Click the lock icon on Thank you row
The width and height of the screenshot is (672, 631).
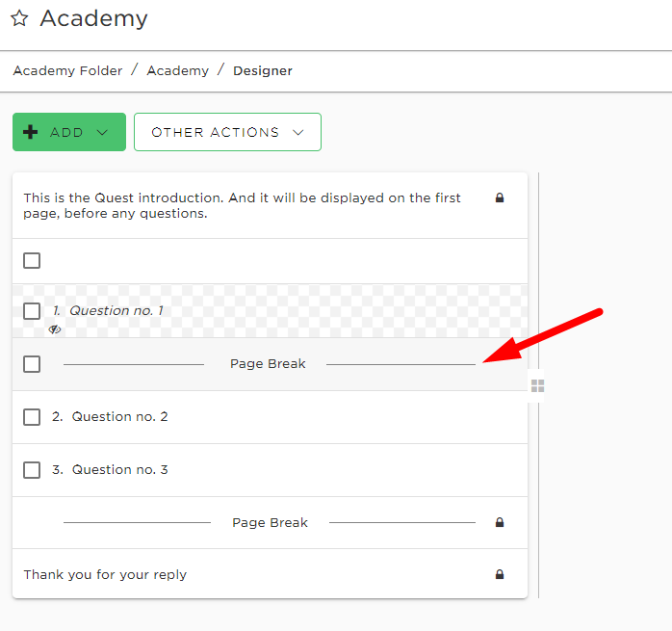point(500,574)
